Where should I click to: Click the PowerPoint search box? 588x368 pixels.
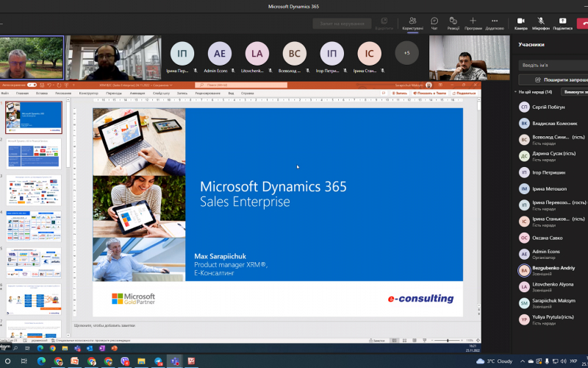tap(241, 85)
